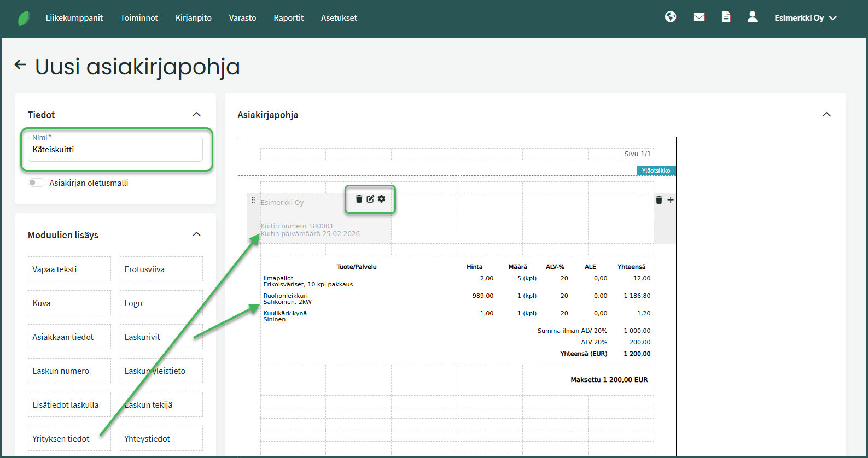
Task: Open the Kirjanpito menu
Action: pos(193,18)
